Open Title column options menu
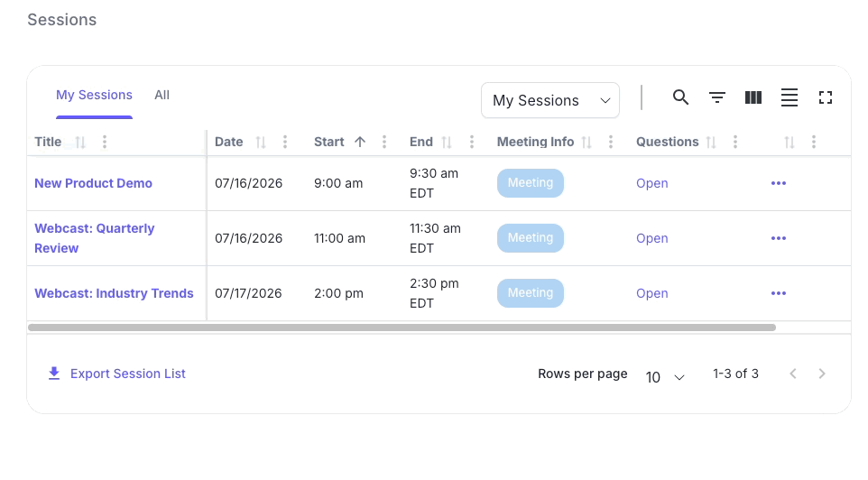This screenshot has width=868, height=480. [105, 142]
